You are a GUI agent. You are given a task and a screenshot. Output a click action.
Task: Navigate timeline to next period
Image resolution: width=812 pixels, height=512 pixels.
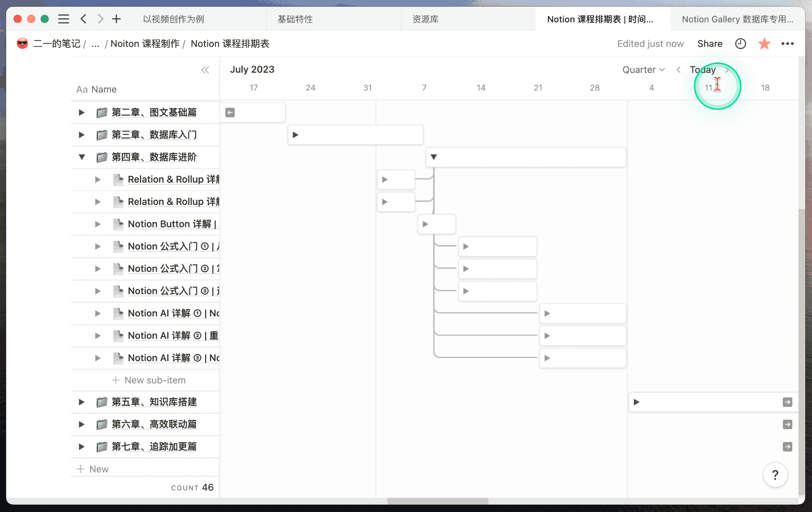coord(727,70)
